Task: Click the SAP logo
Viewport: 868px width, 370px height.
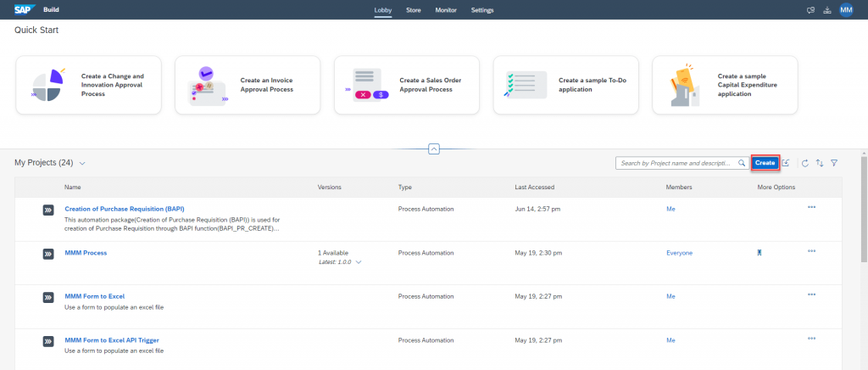Action: pos(25,9)
